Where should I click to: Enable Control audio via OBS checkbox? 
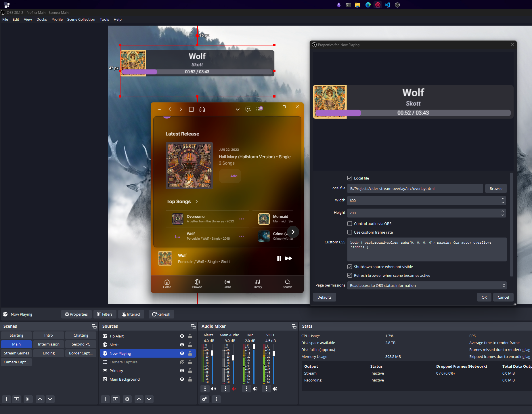click(350, 224)
